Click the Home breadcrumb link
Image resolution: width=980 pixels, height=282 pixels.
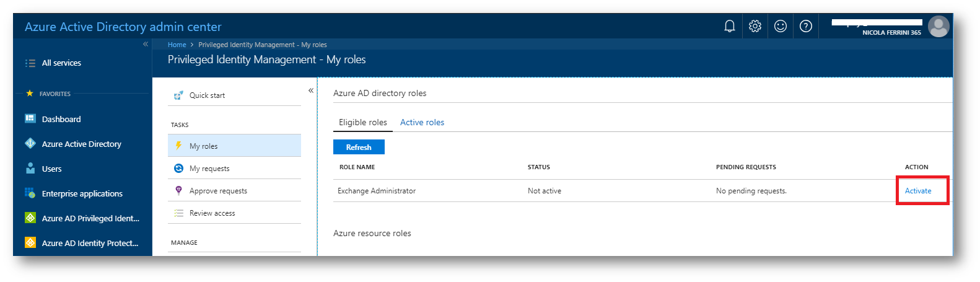coord(177,45)
